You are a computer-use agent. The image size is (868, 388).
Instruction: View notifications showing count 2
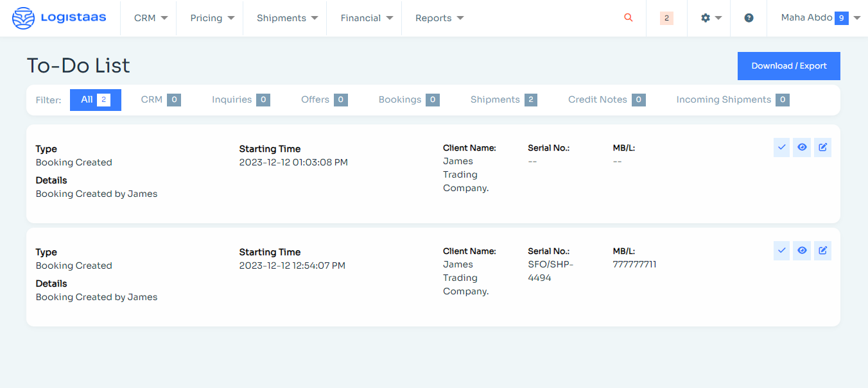[666, 17]
